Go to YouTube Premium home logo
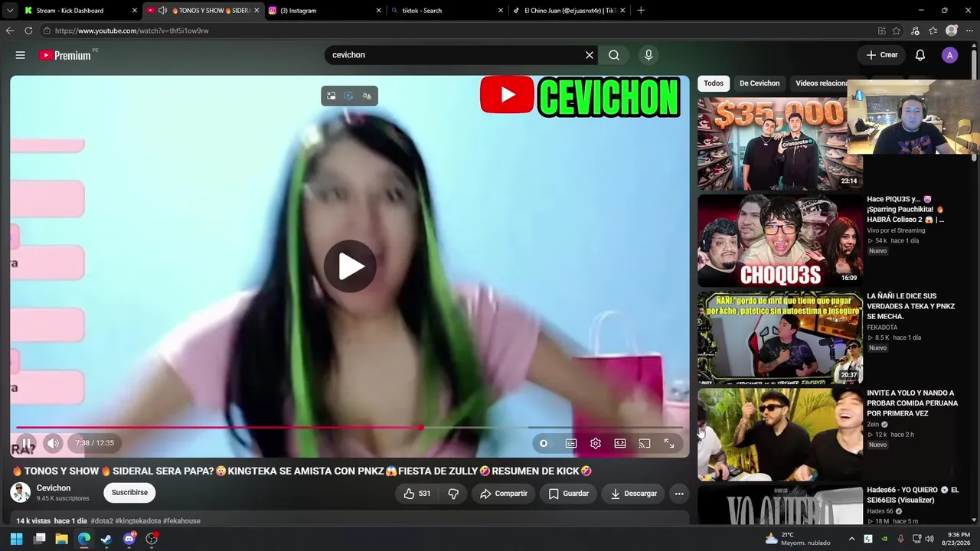 click(x=65, y=55)
